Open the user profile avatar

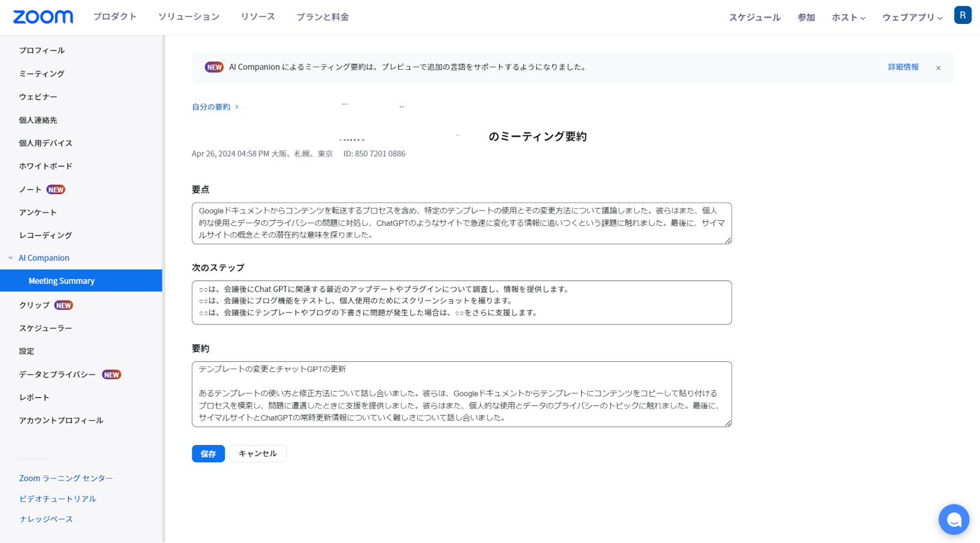pos(962,15)
